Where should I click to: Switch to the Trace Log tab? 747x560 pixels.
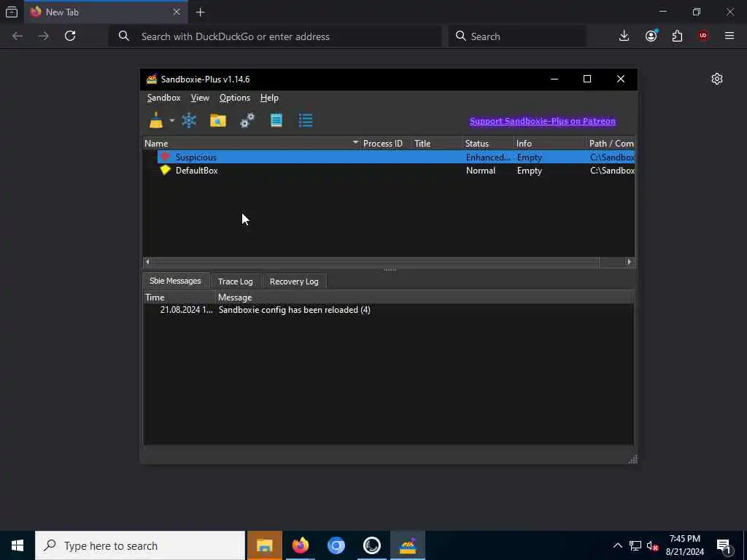[x=236, y=281]
